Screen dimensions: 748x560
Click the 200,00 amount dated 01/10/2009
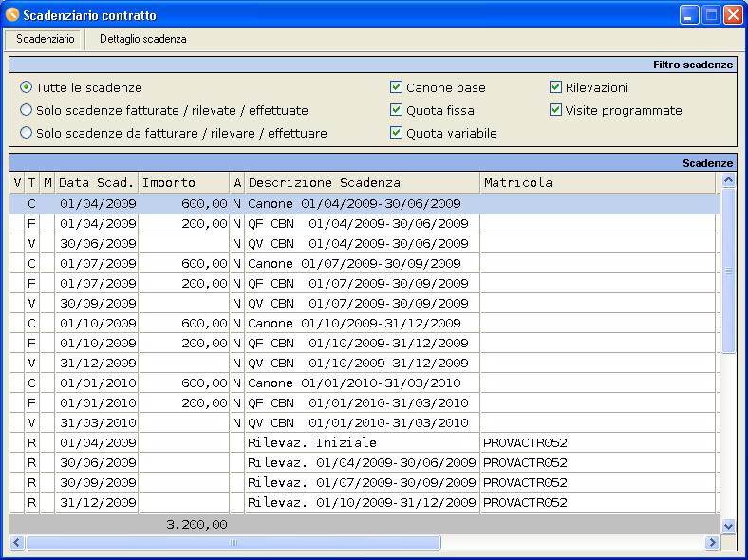[x=204, y=344]
